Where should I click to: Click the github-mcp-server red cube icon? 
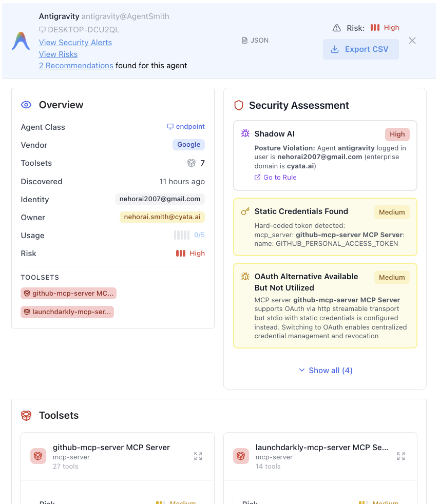click(x=38, y=456)
